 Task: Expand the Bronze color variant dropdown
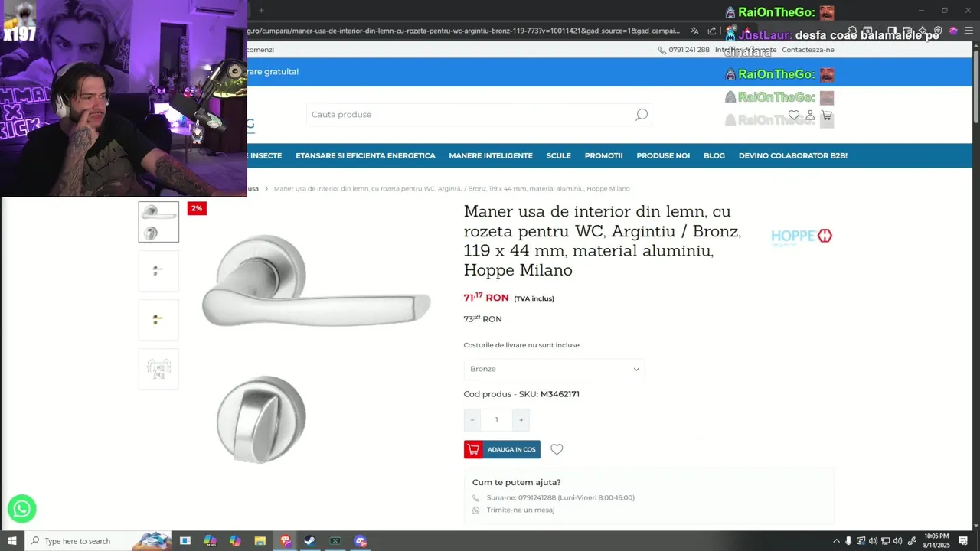click(x=554, y=369)
